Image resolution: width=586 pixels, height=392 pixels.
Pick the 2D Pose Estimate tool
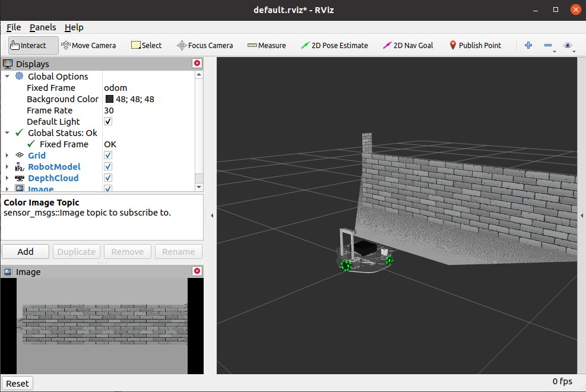point(334,45)
